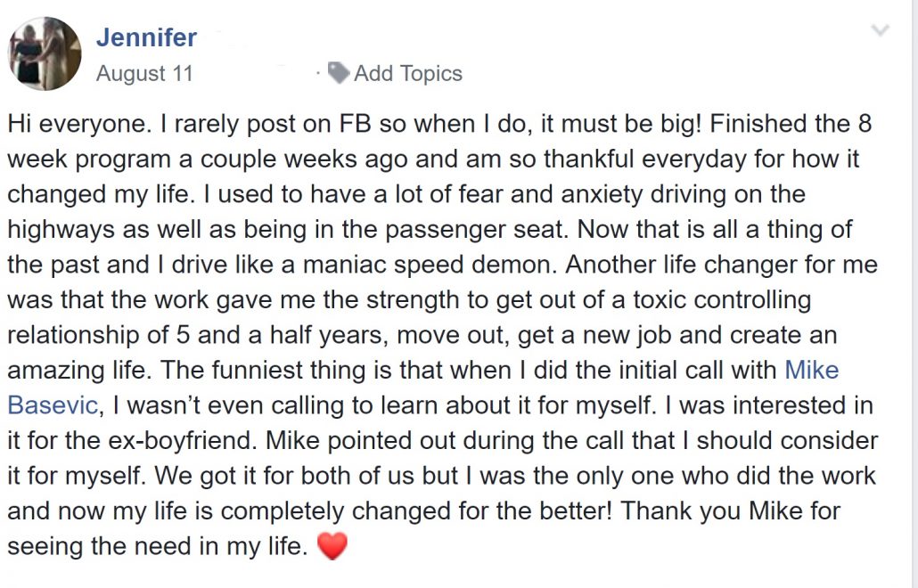Click the scrollbar strip at right edge
This screenshot has height=588, width=918.
point(914,294)
